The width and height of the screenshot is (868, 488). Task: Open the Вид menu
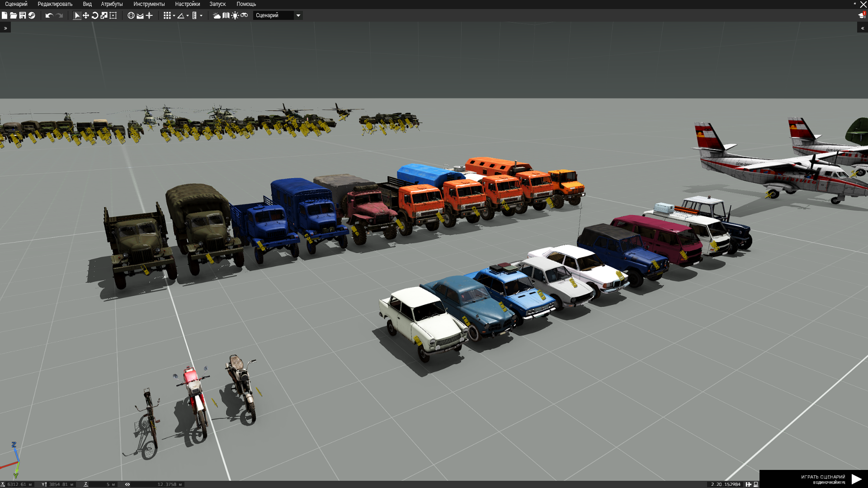(x=87, y=4)
